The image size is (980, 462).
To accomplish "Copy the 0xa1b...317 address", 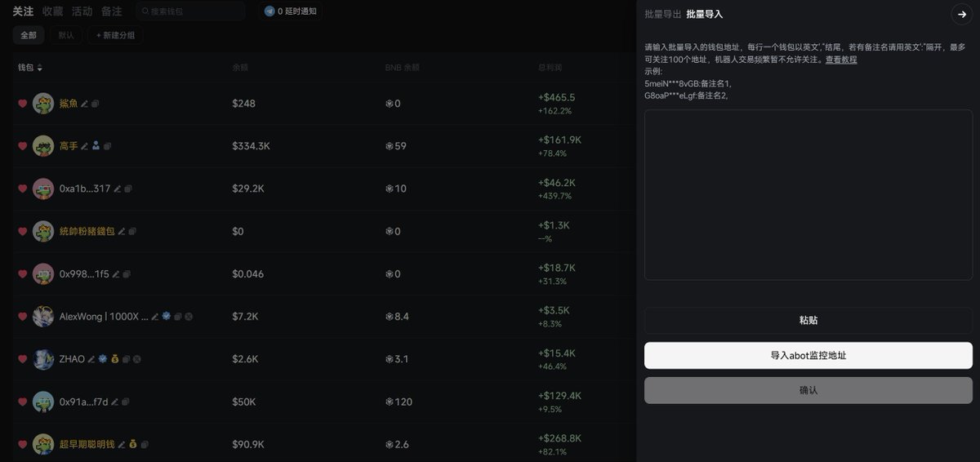I will pos(128,189).
